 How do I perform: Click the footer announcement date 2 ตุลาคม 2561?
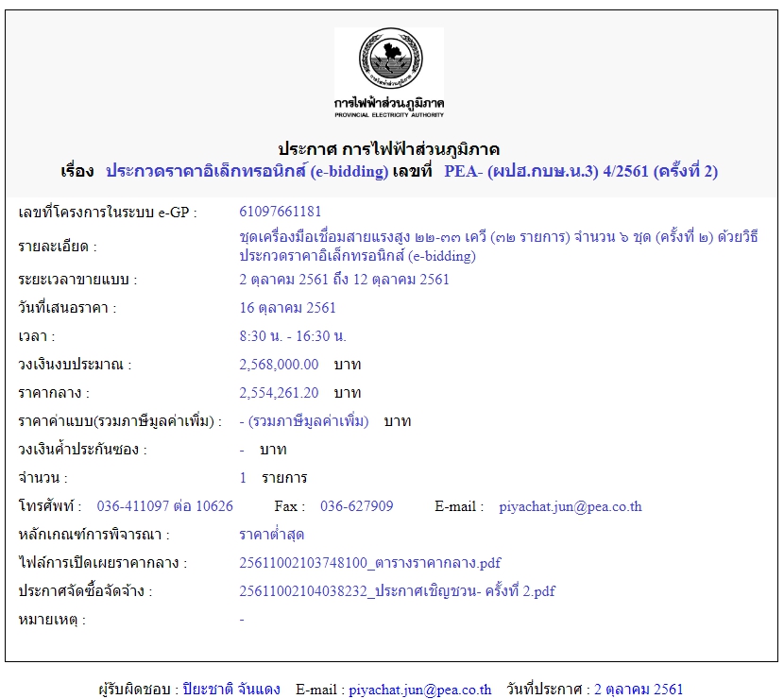(639, 689)
